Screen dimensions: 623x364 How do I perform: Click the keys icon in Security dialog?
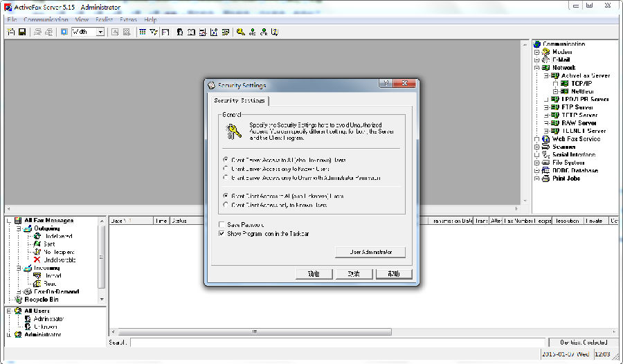tap(233, 131)
